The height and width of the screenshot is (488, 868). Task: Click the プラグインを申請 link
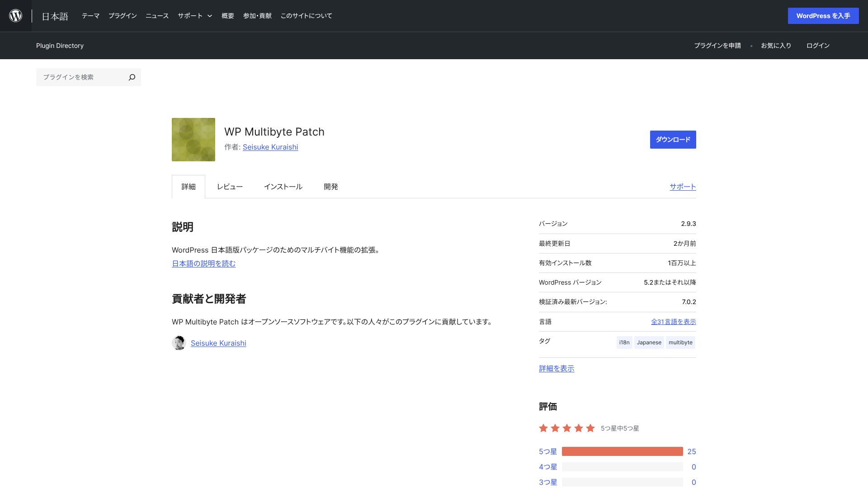717,46
